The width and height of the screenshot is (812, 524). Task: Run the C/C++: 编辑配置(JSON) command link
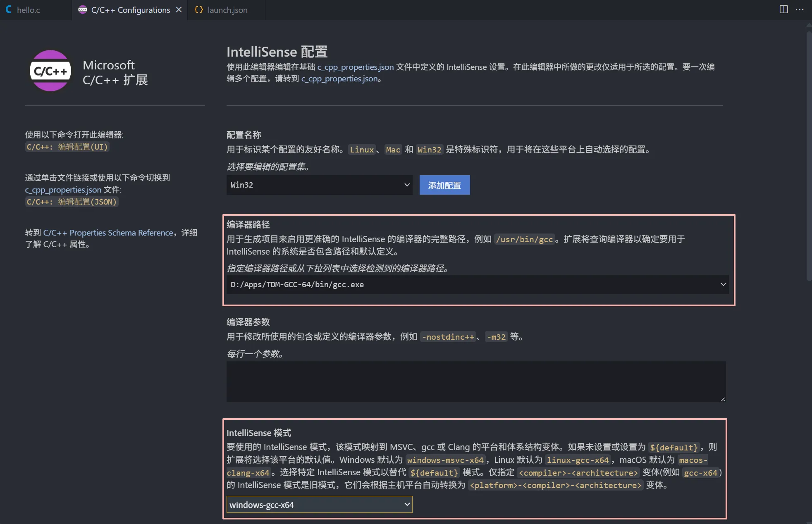(71, 202)
